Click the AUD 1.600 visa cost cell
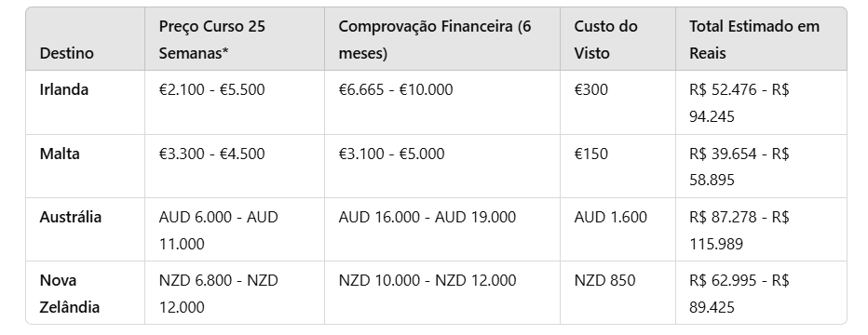Screen dimensions: 868x335 point(610,217)
